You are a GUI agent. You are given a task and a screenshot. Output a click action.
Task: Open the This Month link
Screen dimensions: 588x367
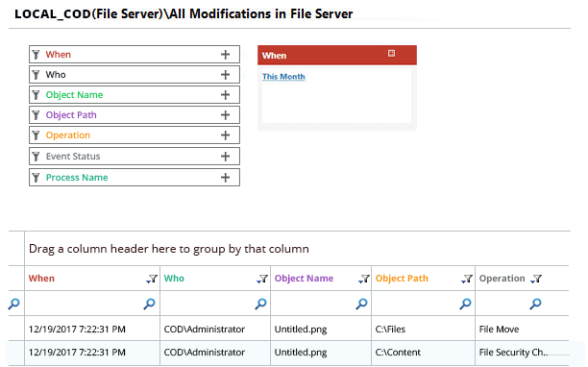pos(283,77)
